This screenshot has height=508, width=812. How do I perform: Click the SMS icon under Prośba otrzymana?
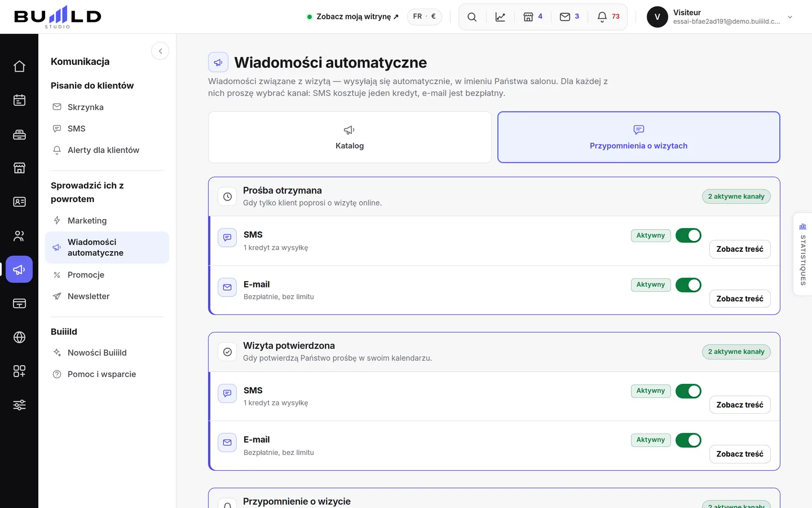(227, 238)
